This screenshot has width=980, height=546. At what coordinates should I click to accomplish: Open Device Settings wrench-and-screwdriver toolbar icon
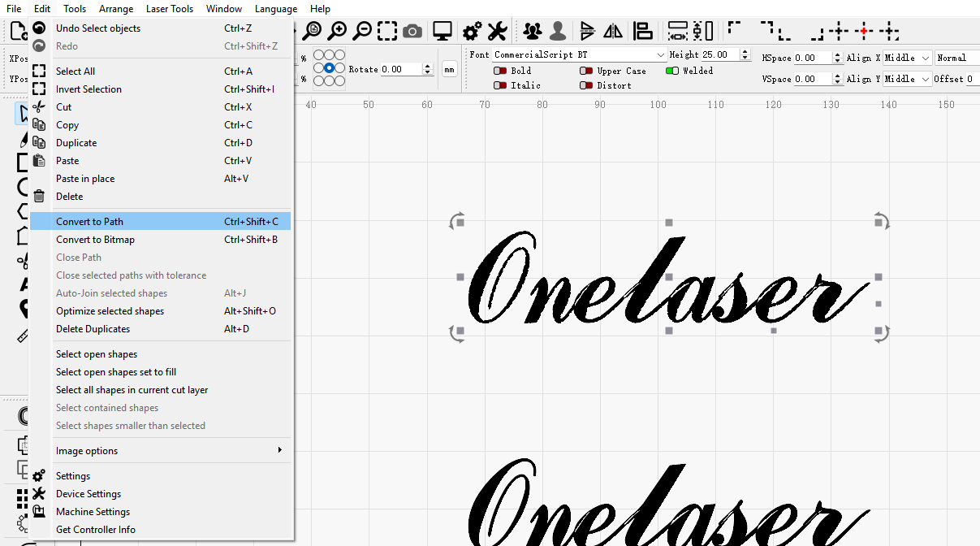click(497, 31)
